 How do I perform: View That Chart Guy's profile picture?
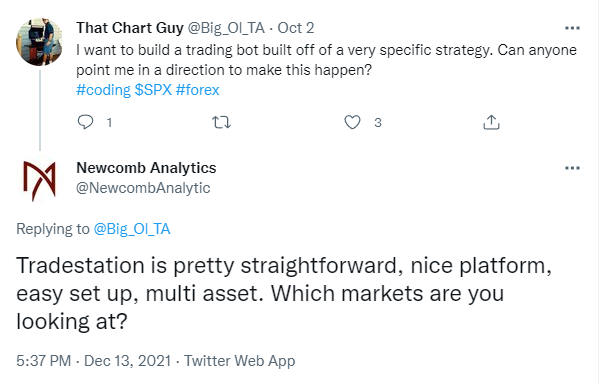tap(39, 42)
